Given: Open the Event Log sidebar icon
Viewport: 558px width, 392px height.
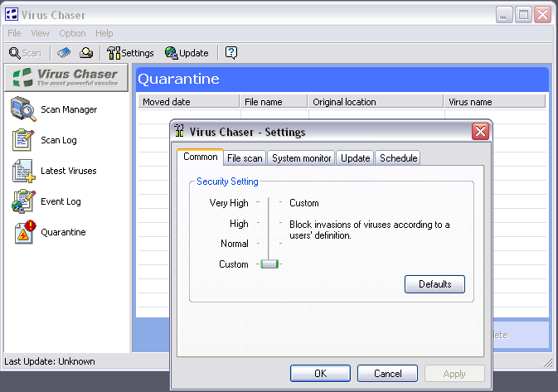Looking at the screenshot, I should coord(23,201).
